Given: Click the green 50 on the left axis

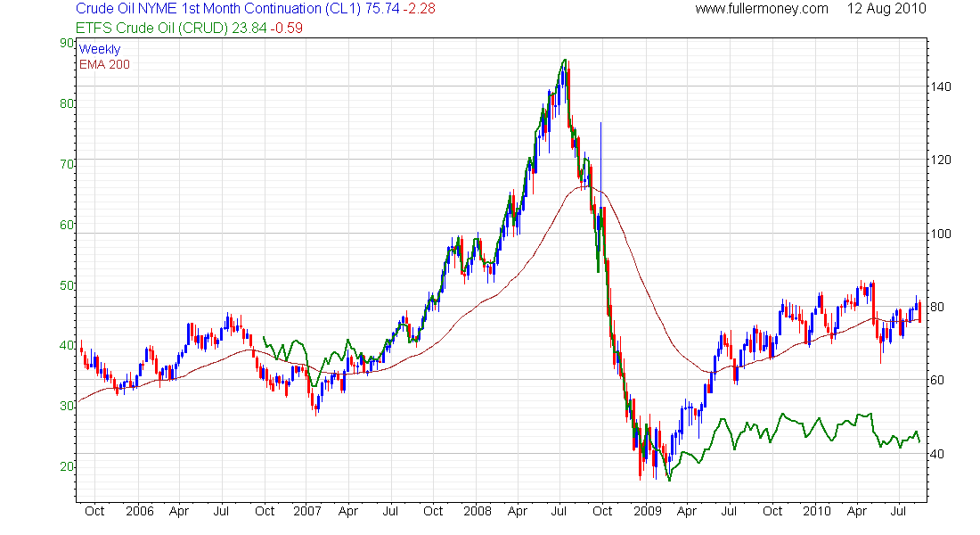Looking at the screenshot, I should pos(66,285).
